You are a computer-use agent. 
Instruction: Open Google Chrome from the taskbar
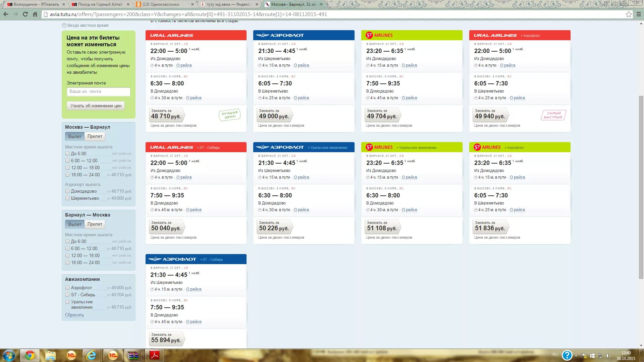coord(30,355)
